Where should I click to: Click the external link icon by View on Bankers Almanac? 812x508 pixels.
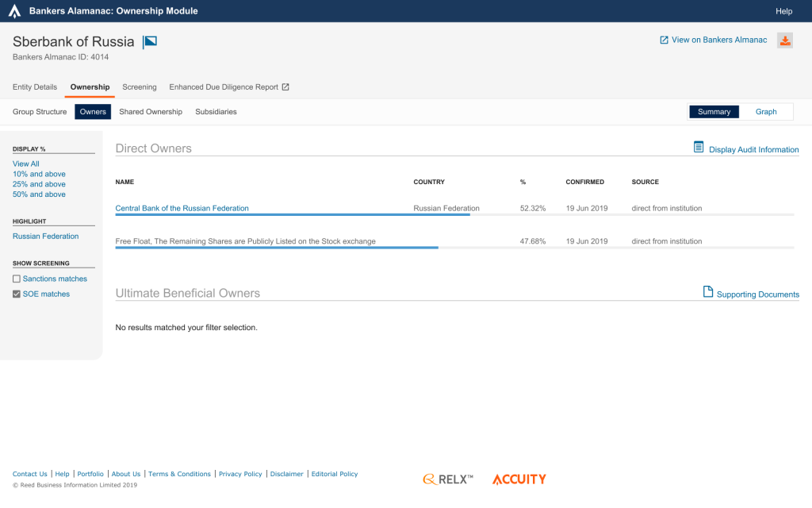tap(664, 40)
